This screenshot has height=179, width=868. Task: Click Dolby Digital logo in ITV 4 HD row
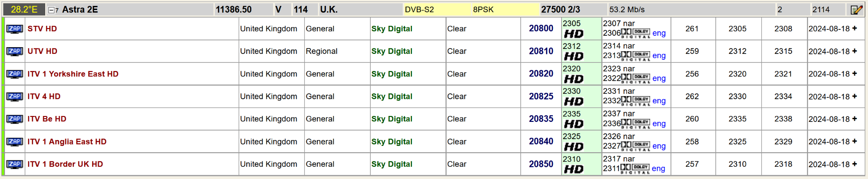636,101
